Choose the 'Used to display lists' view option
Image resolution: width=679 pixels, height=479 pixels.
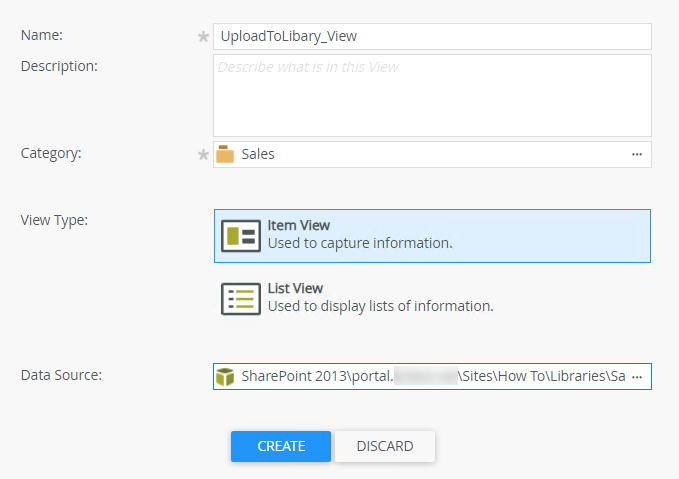click(380, 305)
